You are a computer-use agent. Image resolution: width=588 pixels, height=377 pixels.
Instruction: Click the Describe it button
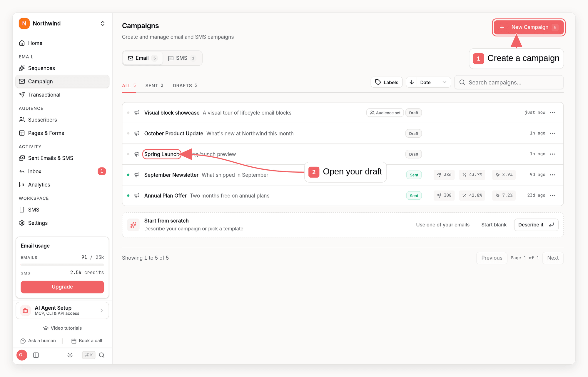[x=536, y=225]
